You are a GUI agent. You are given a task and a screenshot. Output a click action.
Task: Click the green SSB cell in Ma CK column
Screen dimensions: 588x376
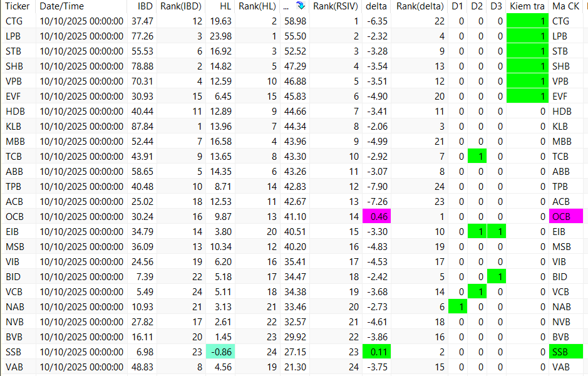pyautogui.click(x=566, y=352)
